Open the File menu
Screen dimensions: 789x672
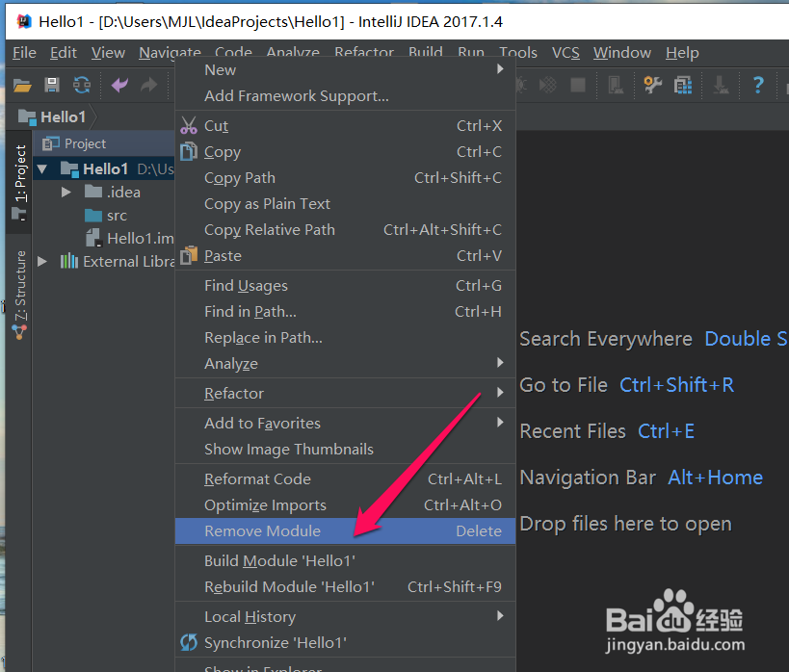tap(24, 53)
